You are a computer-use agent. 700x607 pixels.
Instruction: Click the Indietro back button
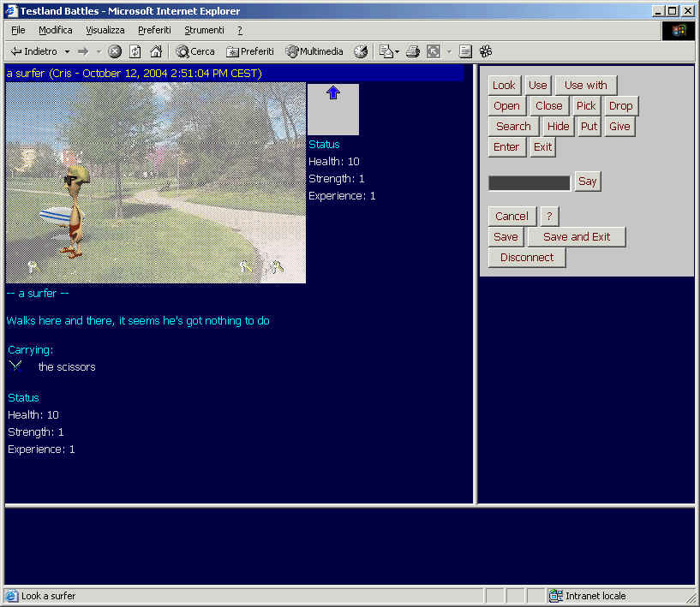34,51
